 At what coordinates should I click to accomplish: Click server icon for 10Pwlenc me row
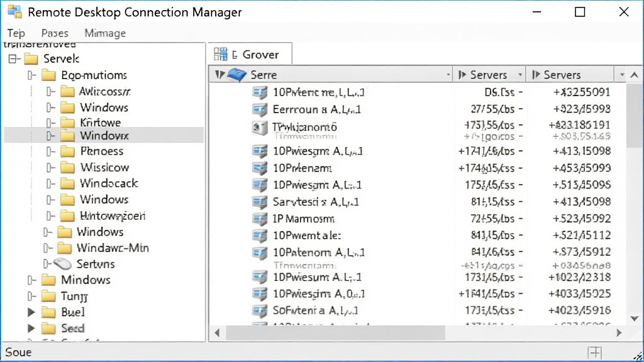coord(260,92)
